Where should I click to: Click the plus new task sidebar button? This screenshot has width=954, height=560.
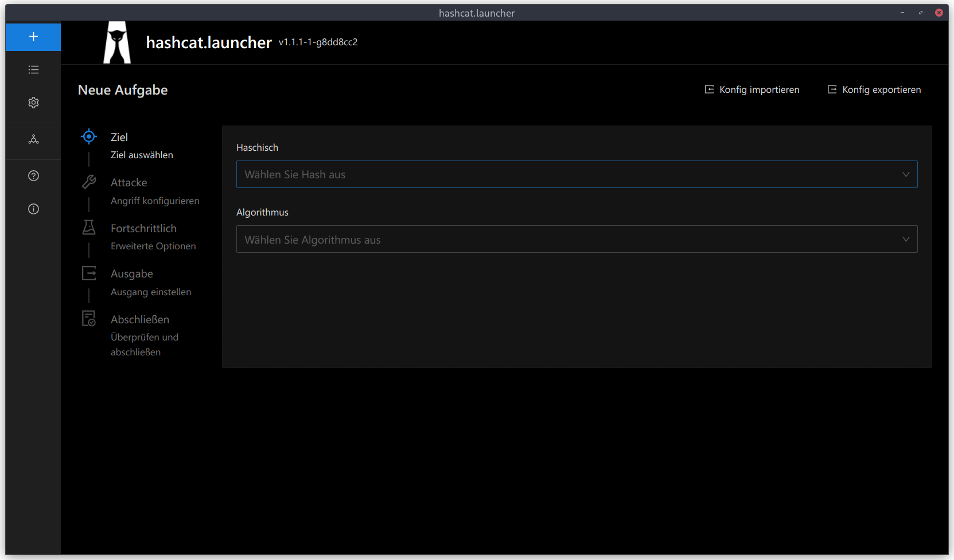point(33,37)
